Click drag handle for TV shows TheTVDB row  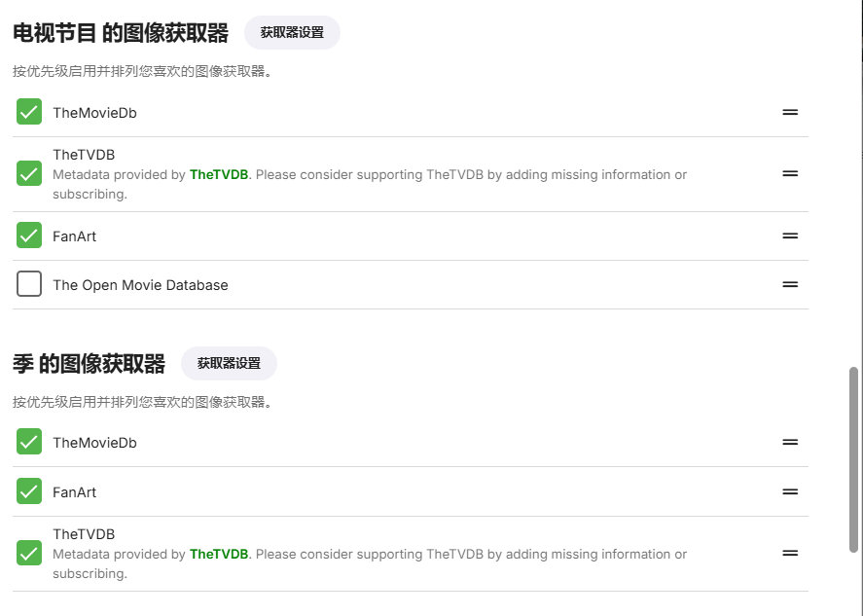click(x=790, y=174)
